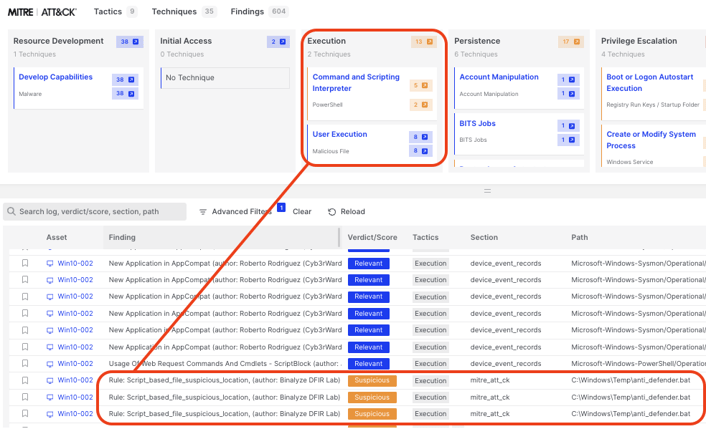
Task: Select the PowerShell sub-technique label
Action: pyautogui.click(x=327, y=105)
